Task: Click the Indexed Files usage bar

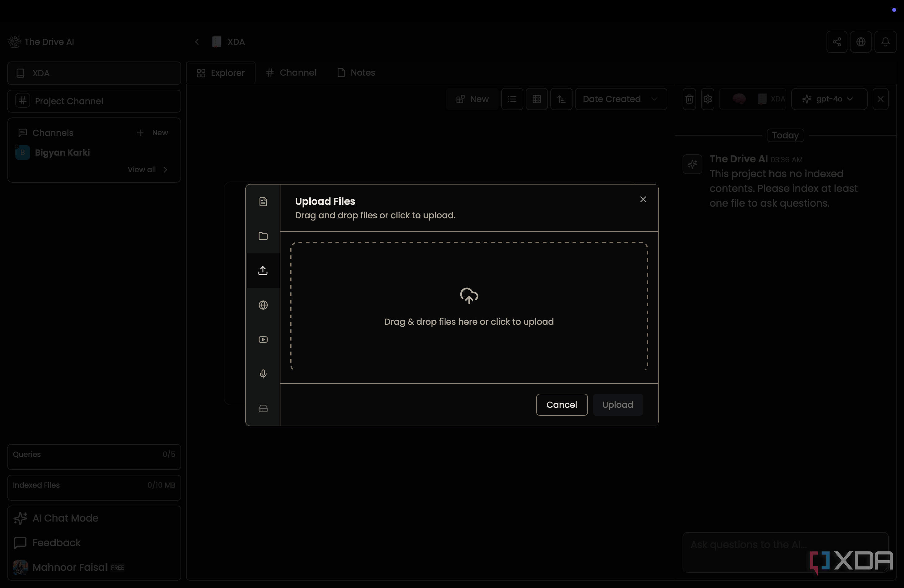Action: point(94,488)
